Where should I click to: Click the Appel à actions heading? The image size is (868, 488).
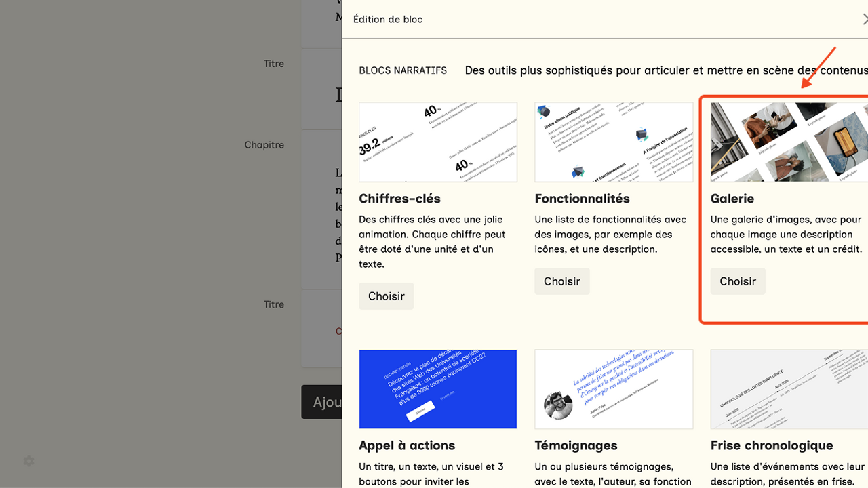coord(407,445)
